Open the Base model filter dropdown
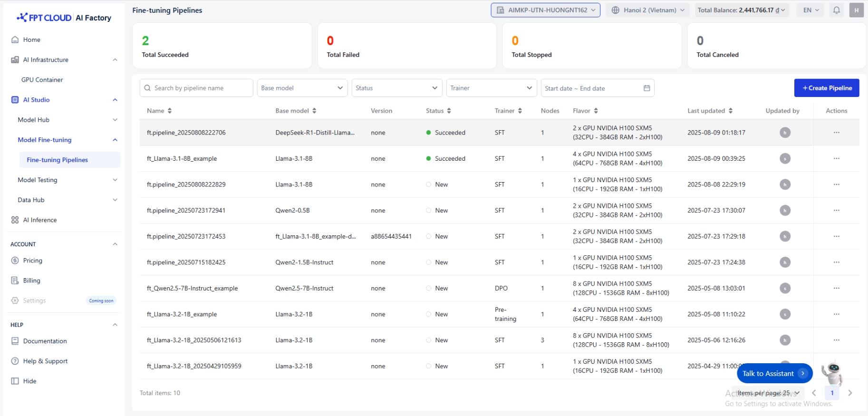 [x=302, y=88]
